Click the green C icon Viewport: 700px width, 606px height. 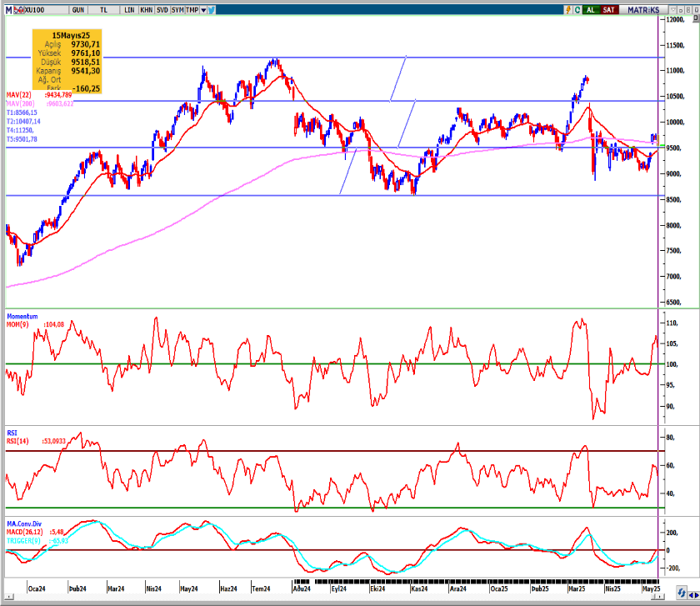[577, 10]
